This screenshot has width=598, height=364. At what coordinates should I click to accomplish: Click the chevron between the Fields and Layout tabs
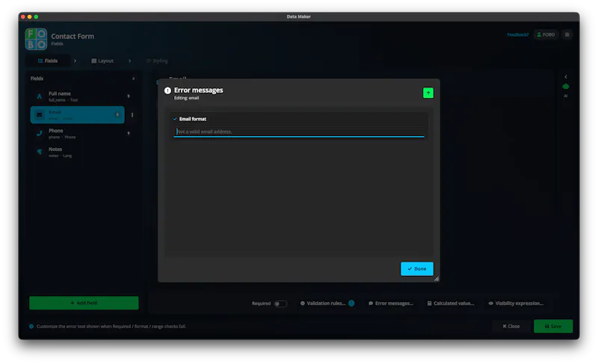coord(75,61)
